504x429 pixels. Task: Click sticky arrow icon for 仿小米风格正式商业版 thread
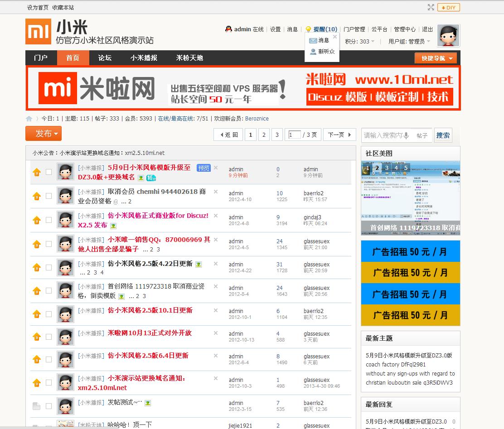(37, 220)
